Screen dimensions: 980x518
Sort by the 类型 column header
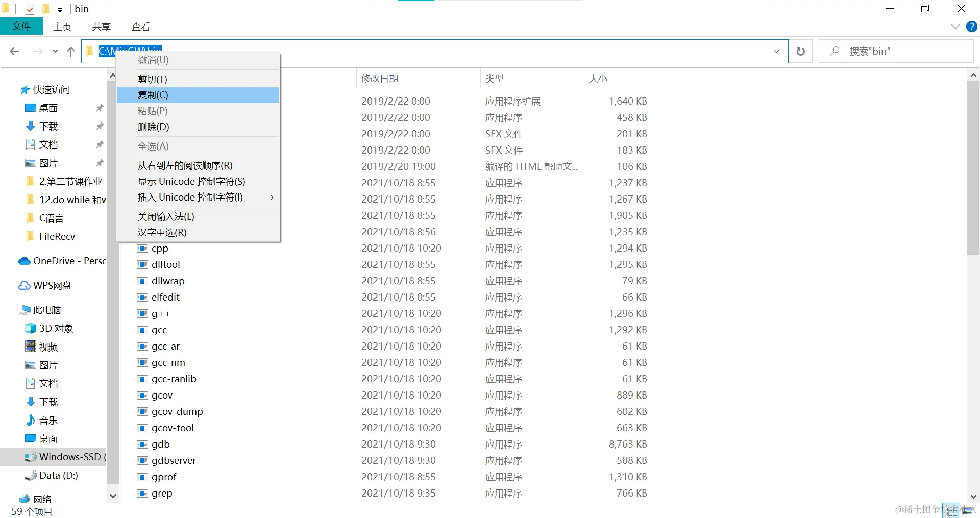(532, 79)
